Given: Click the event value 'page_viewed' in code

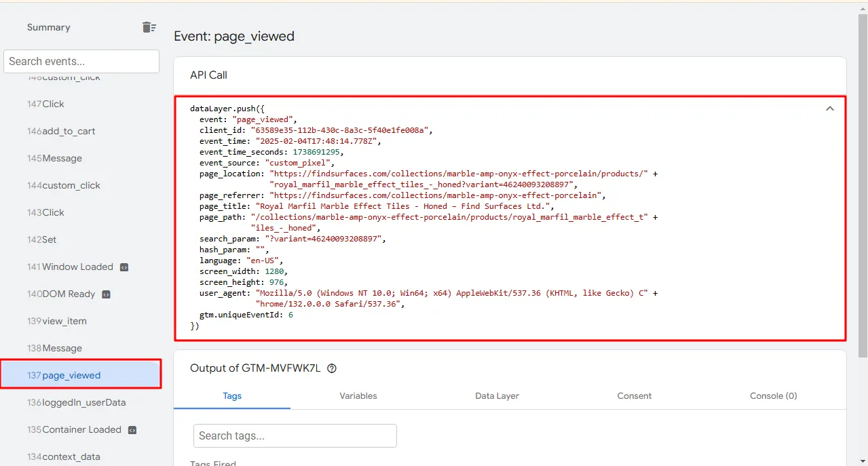Looking at the screenshot, I should pos(263,119).
